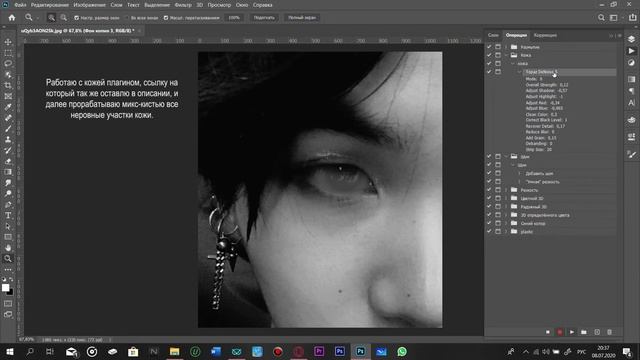The height and width of the screenshot is (360, 640).
Task: Select the Path Selection tool
Action: coord(8,226)
